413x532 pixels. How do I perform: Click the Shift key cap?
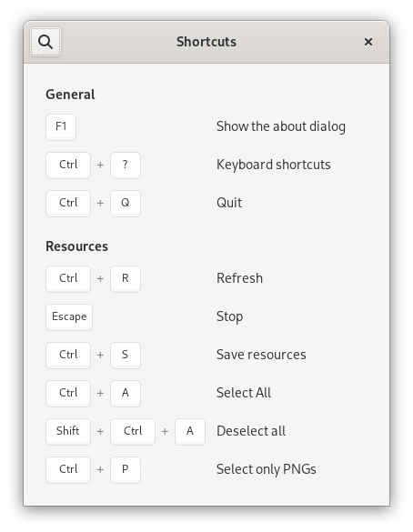68,432
